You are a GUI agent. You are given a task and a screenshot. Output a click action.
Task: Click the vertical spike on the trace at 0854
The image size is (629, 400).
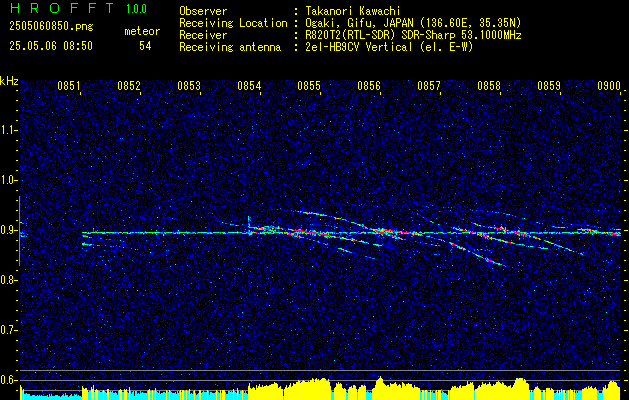249,224
